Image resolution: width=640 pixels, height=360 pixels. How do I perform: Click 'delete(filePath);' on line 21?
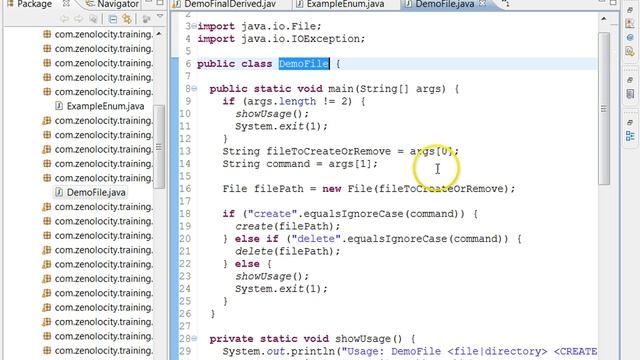tap(287, 251)
